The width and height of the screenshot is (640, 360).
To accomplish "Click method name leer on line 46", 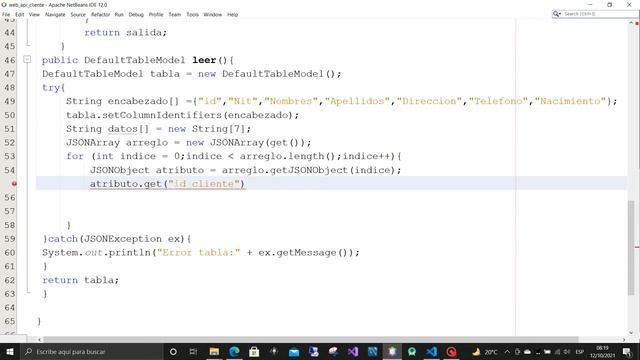I will (x=204, y=60).
